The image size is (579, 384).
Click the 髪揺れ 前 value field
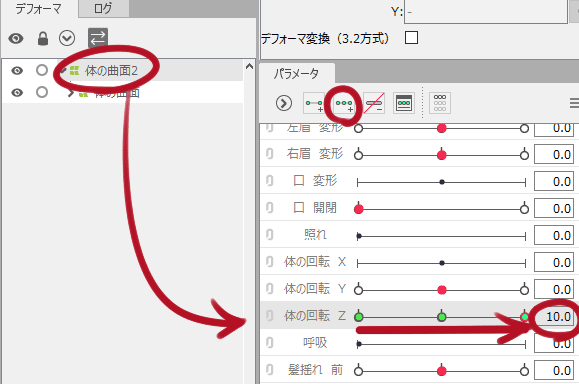[554, 370]
